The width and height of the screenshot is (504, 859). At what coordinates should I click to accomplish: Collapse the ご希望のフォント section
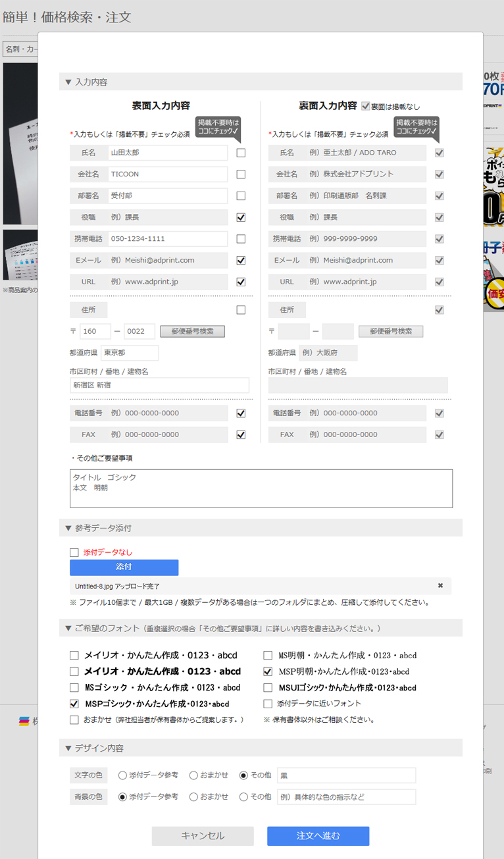(105, 629)
